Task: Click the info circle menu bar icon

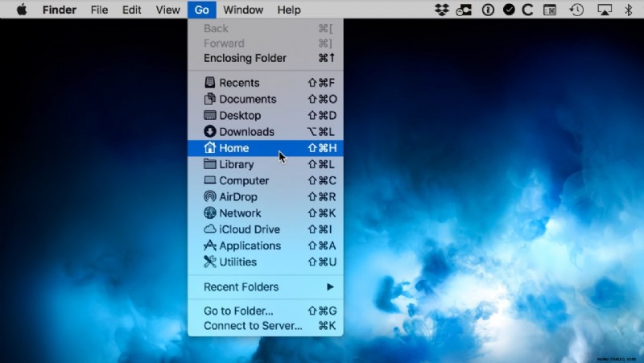Action: 488,10
